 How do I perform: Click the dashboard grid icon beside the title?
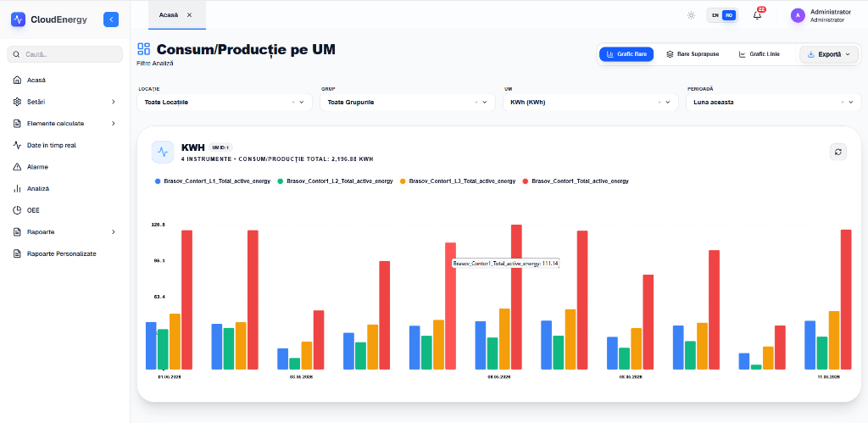coord(144,48)
